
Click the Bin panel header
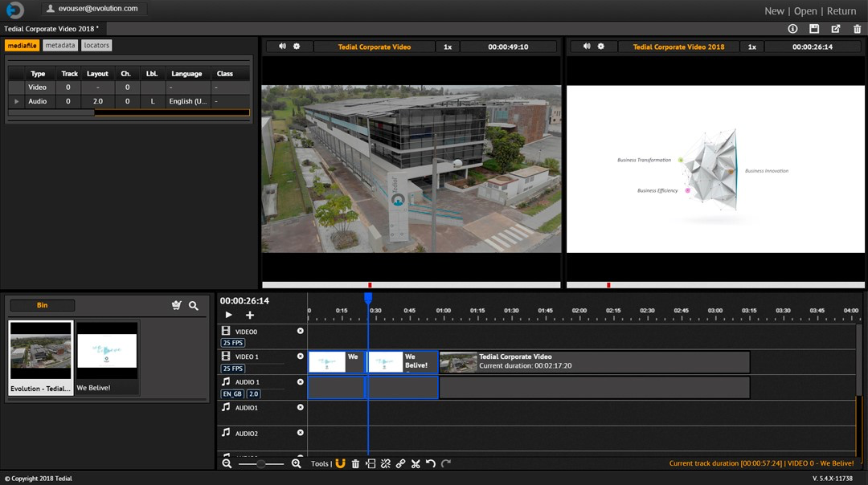pyautogui.click(x=42, y=305)
